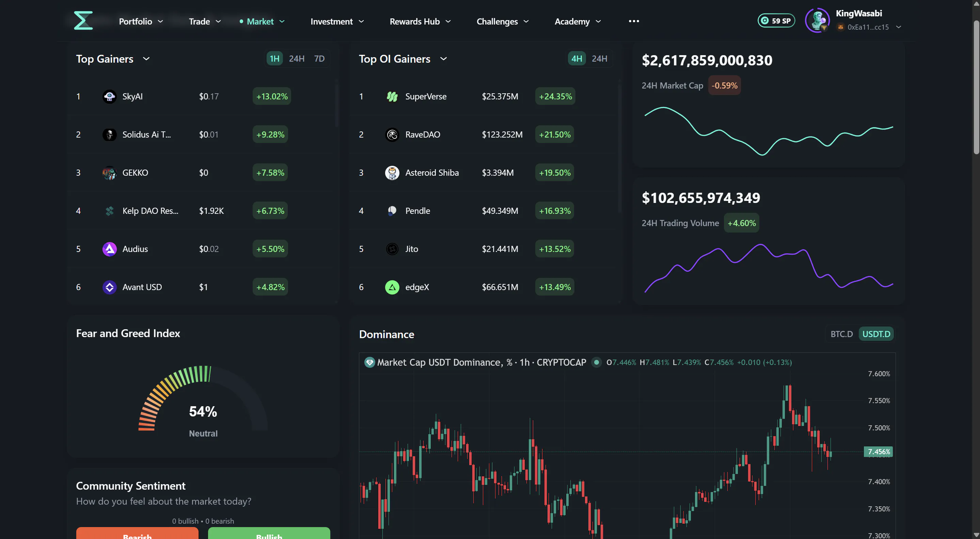Open the Academy nav link
The width and height of the screenshot is (980, 539).
pos(572,21)
